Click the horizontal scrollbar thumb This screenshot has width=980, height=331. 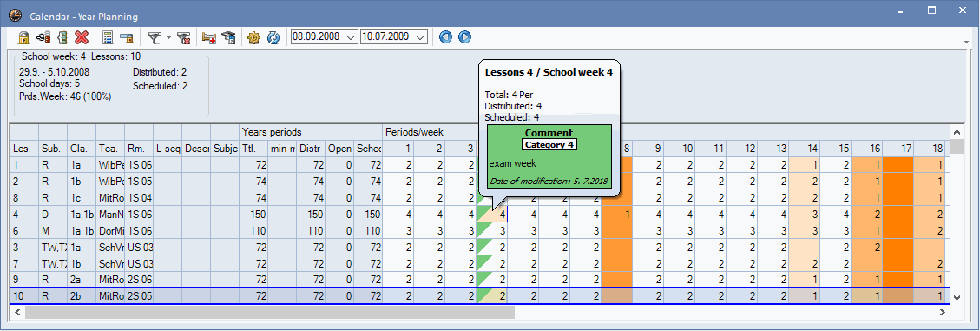click(269, 311)
